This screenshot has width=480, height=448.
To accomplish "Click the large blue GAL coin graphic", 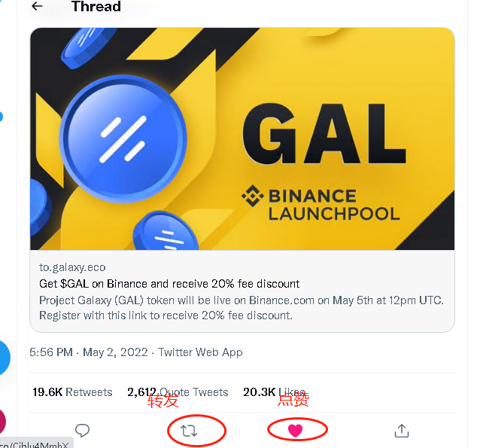I will [x=123, y=139].
